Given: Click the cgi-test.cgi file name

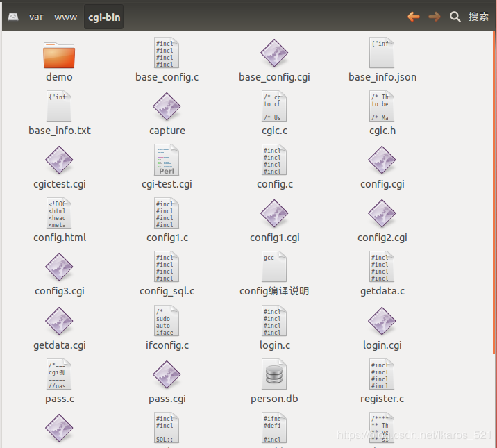Looking at the screenshot, I should click(x=167, y=184).
